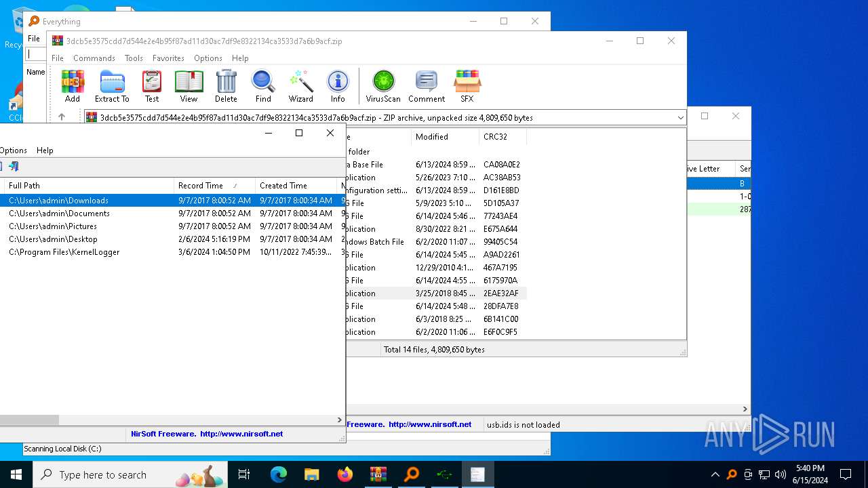This screenshot has height=488, width=868.
Task: Switch to USB viewer taskbar icon
Action: coord(444,474)
